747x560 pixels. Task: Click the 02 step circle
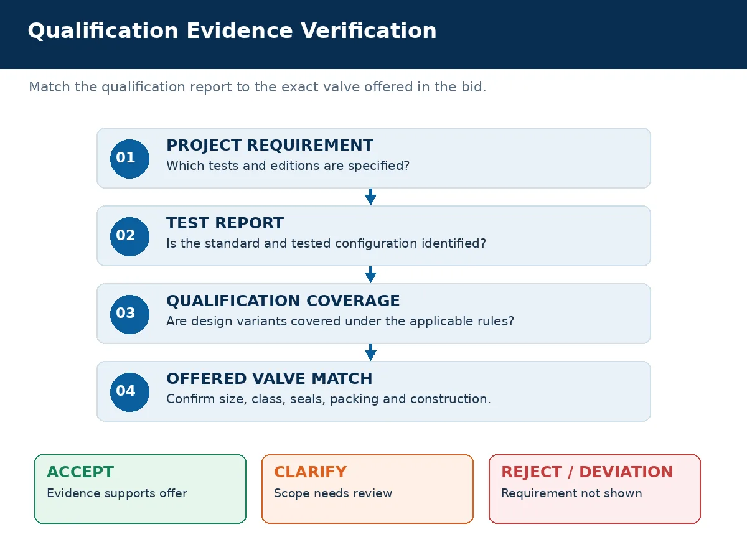(129, 236)
